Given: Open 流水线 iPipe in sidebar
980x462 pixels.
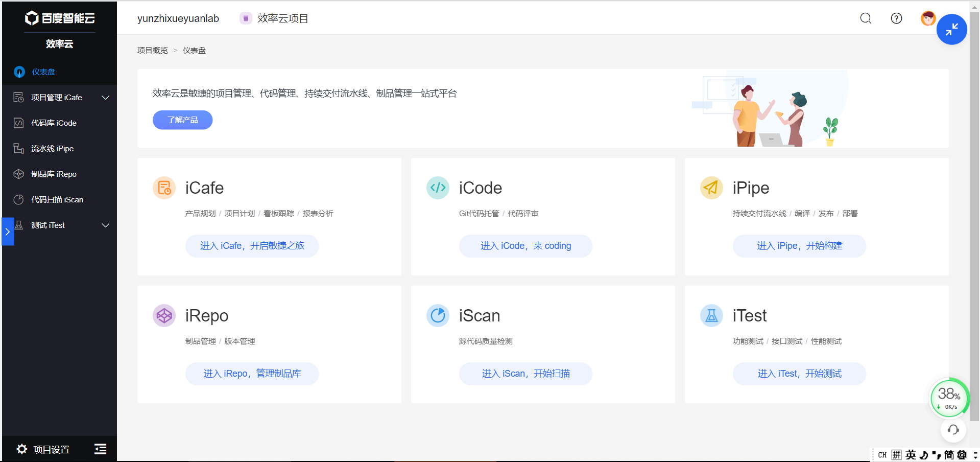Looking at the screenshot, I should [x=59, y=149].
